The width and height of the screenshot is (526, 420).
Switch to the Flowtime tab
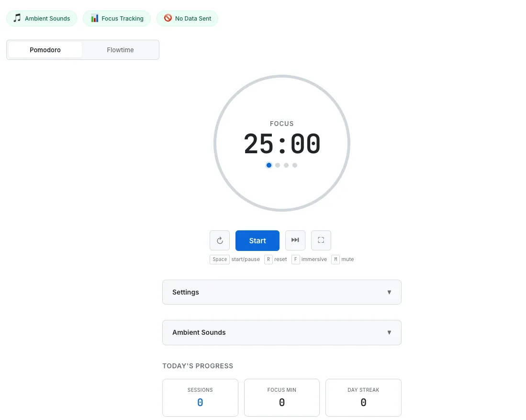point(120,50)
